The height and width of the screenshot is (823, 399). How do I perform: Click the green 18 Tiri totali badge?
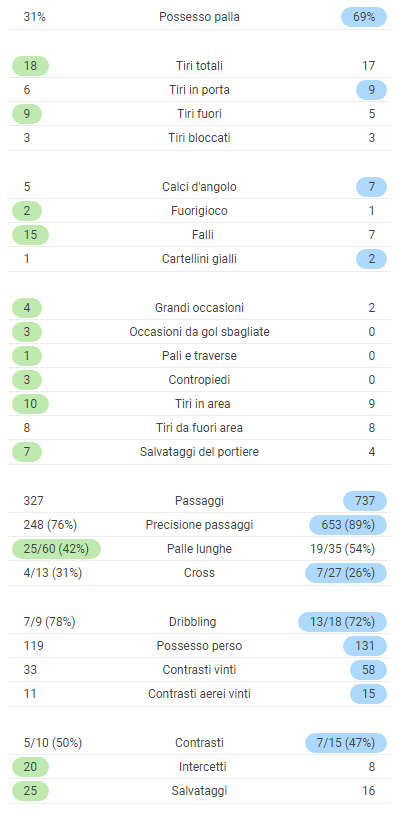click(30, 66)
